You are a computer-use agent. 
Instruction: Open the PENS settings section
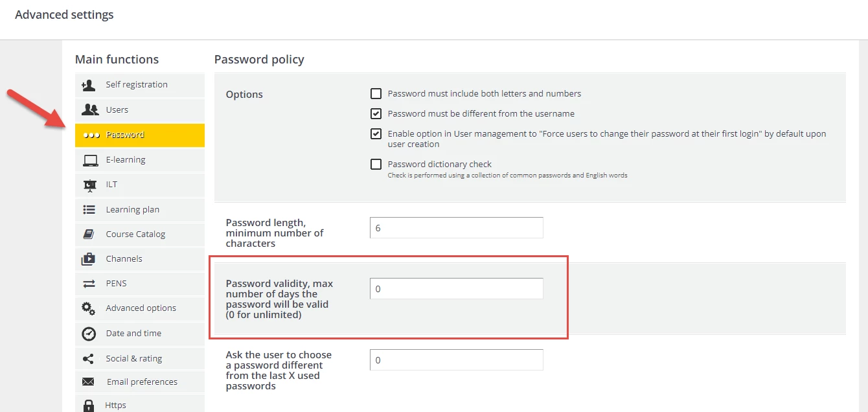[x=117, y=284]
